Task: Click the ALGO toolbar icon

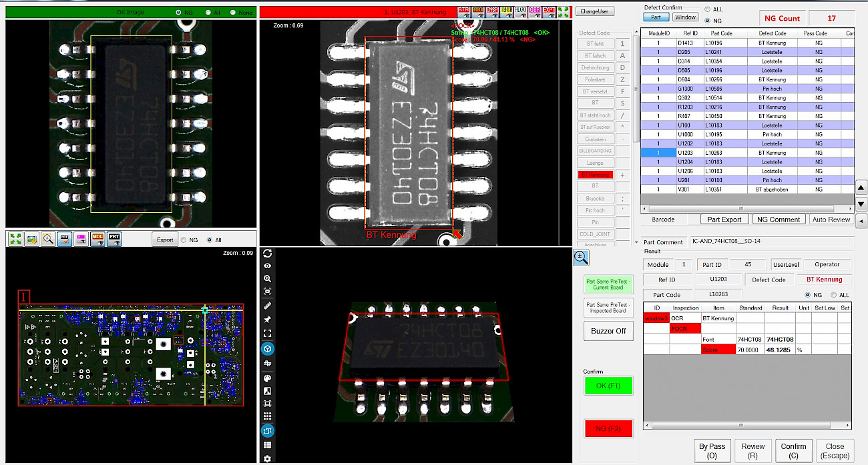Action: pyautogui.click(x=520, y=11)
